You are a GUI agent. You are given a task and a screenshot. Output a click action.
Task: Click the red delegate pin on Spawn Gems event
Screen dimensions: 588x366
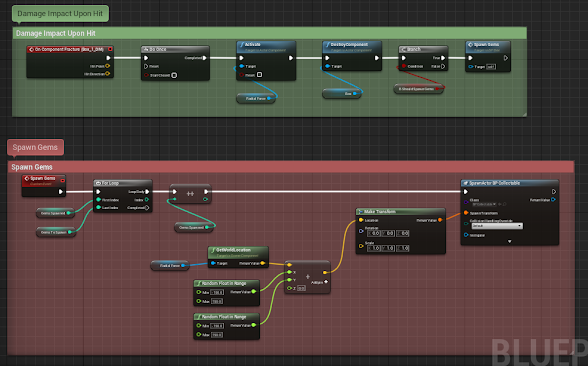(x=63, y=181)
